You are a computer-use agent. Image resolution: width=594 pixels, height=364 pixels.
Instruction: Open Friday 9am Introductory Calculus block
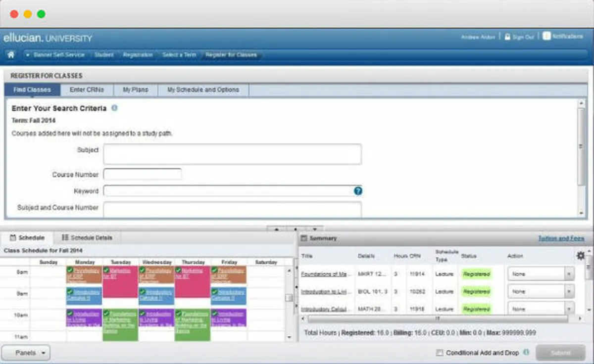point(229,296)
